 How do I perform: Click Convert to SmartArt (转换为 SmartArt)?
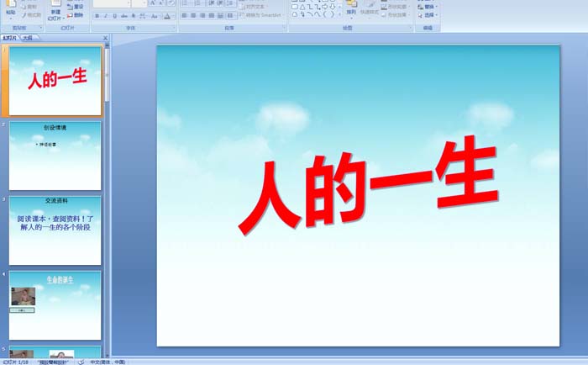click(x=261, y=15)
